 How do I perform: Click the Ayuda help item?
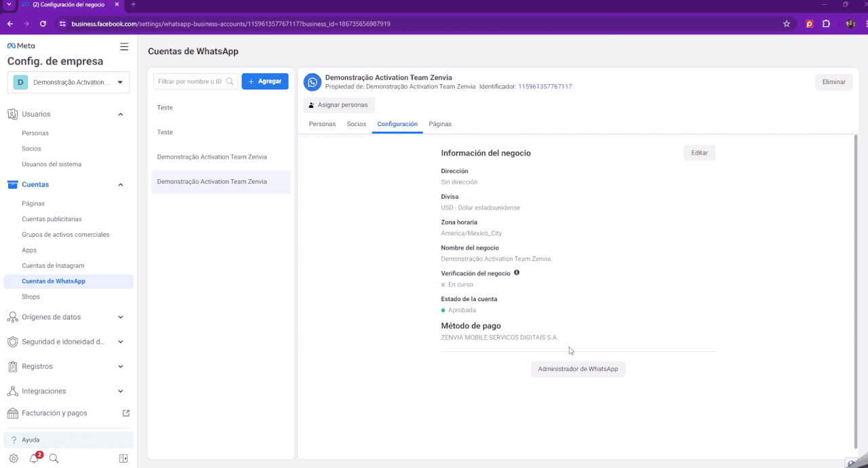coord(68,440)
